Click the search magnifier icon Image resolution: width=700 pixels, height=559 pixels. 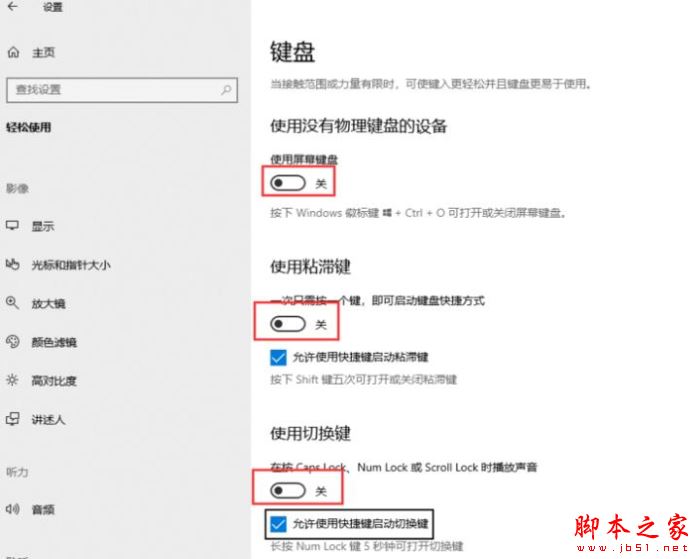[x=226, y=90]
